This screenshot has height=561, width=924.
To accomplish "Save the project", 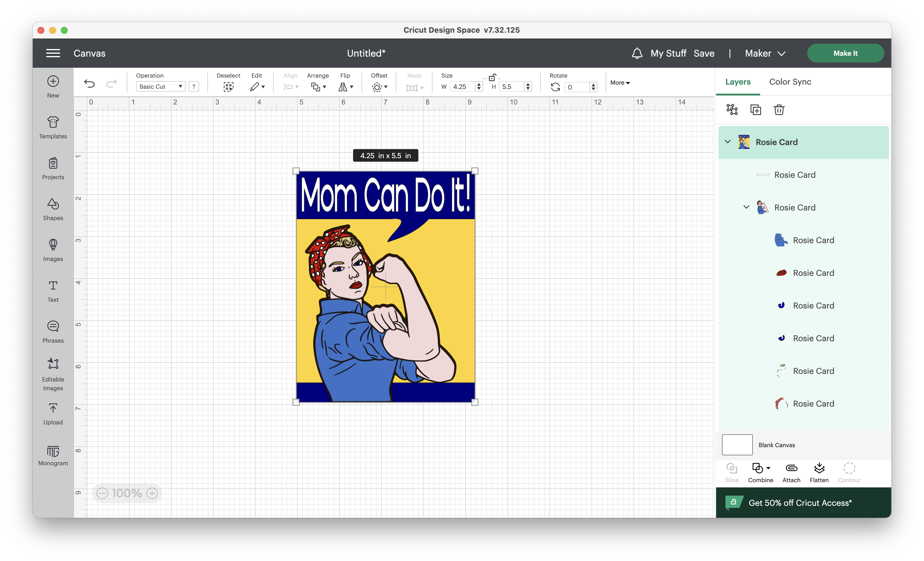I will point(704,53).
